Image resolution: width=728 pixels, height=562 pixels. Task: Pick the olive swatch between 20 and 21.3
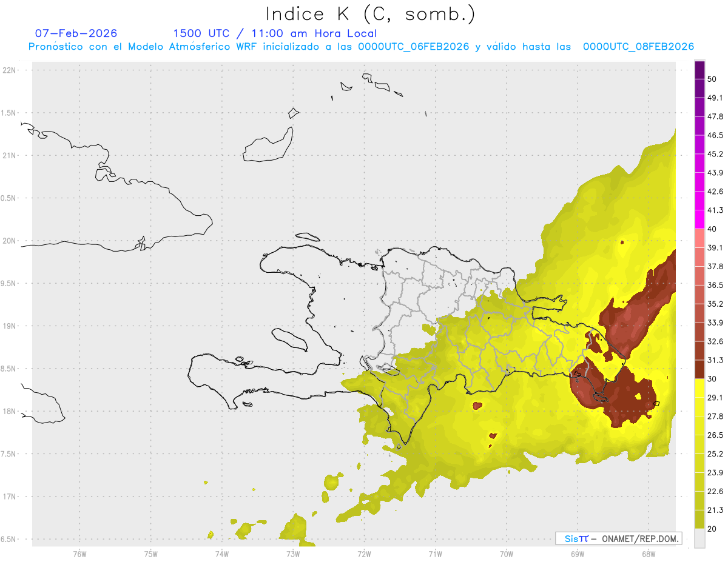tap(699, 520)
